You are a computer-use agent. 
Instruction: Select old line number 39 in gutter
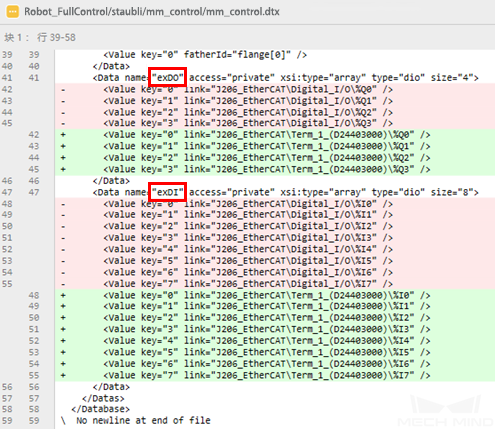coord(7,55)
